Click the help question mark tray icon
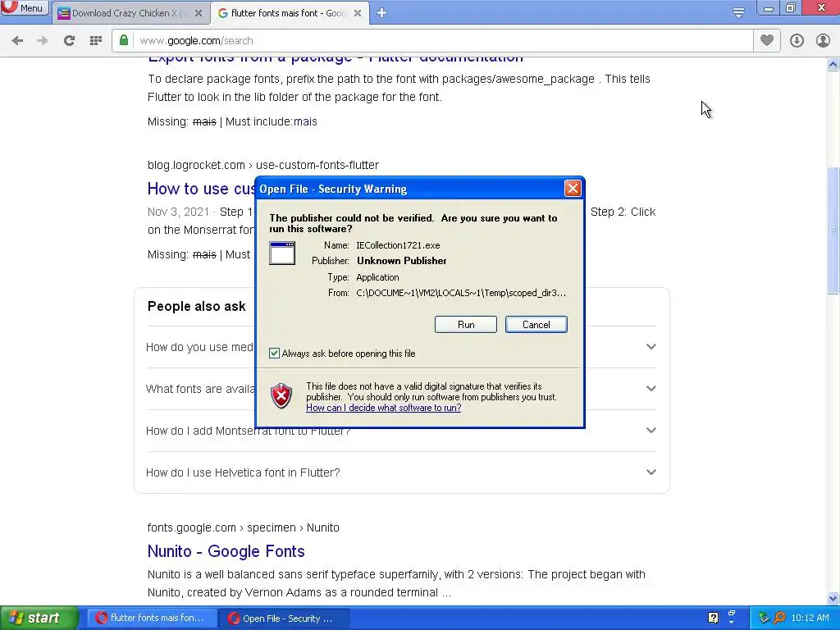The image size is (840, 630). (713, 618)
